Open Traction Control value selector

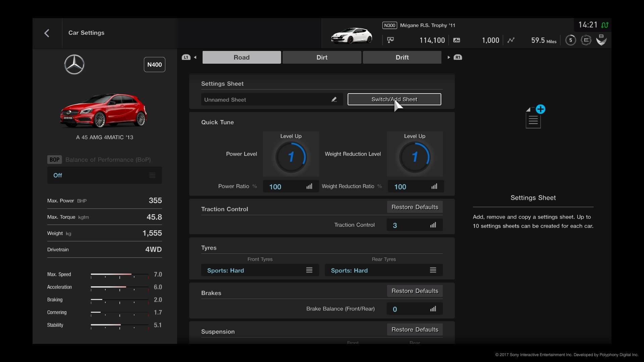click(415, 225)
